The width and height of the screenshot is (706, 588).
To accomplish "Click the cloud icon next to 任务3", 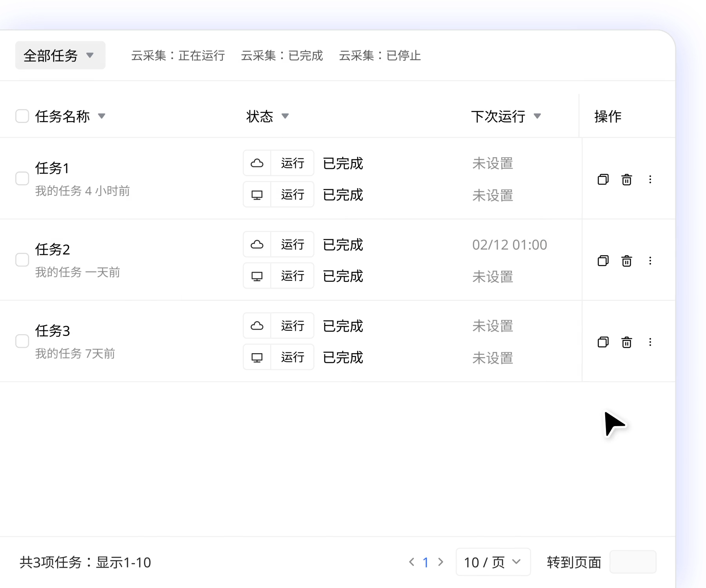I will (x=257, y=325).
